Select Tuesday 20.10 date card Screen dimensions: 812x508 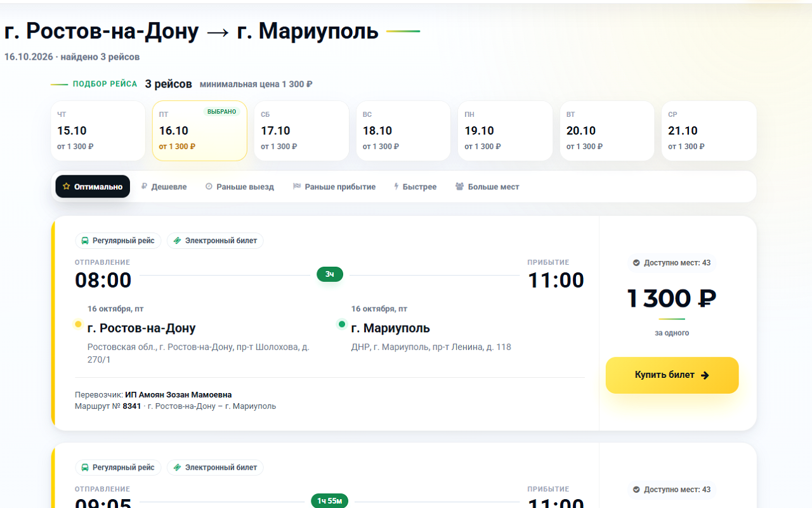607,131
